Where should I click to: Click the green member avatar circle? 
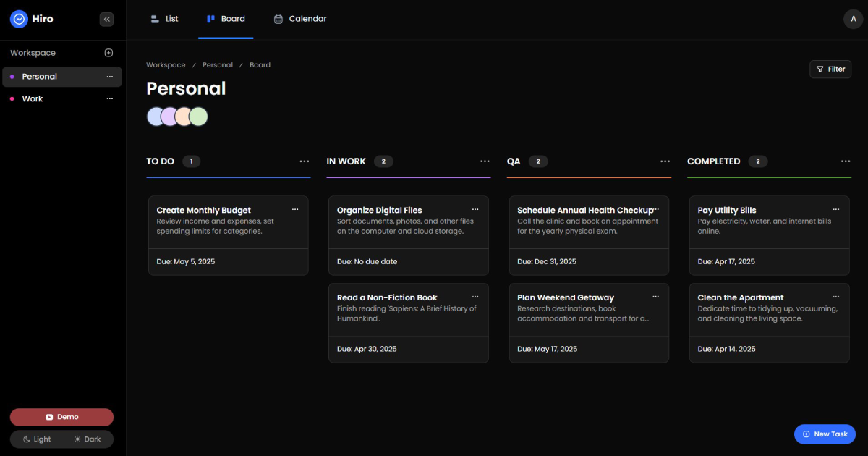[x=199, y=117]
